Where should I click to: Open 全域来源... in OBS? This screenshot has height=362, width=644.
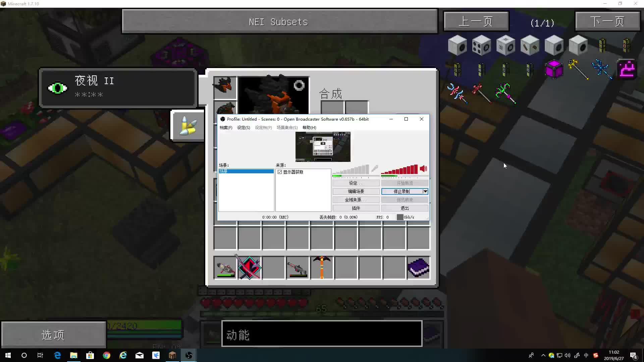pos(356,200)
